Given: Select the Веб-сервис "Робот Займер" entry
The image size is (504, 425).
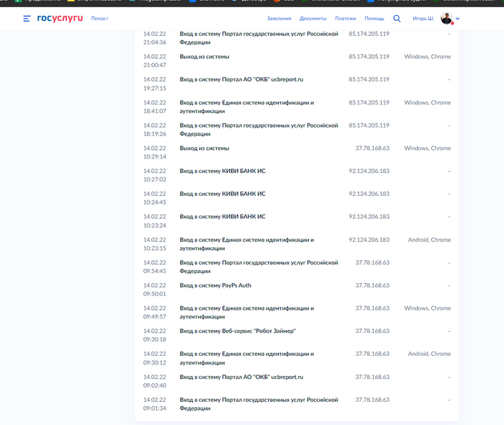Looking at the screenshot, I should 238,331.
